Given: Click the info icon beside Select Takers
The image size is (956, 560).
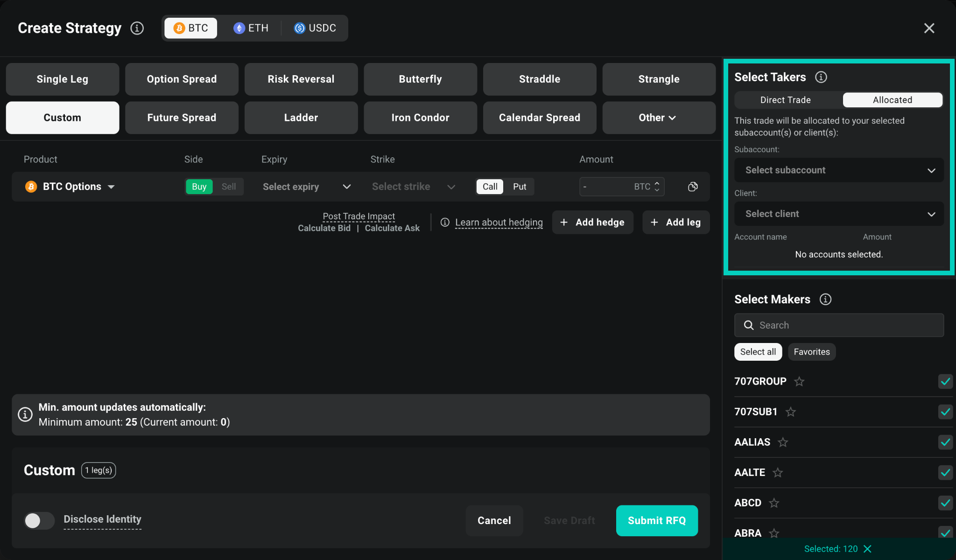Looking at the screenshot, I should 821,77.
